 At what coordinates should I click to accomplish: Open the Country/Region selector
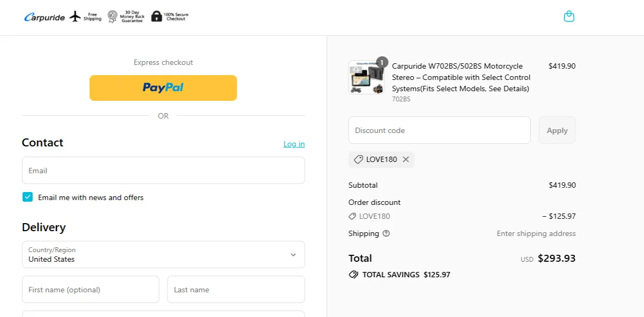click(163, 254)
